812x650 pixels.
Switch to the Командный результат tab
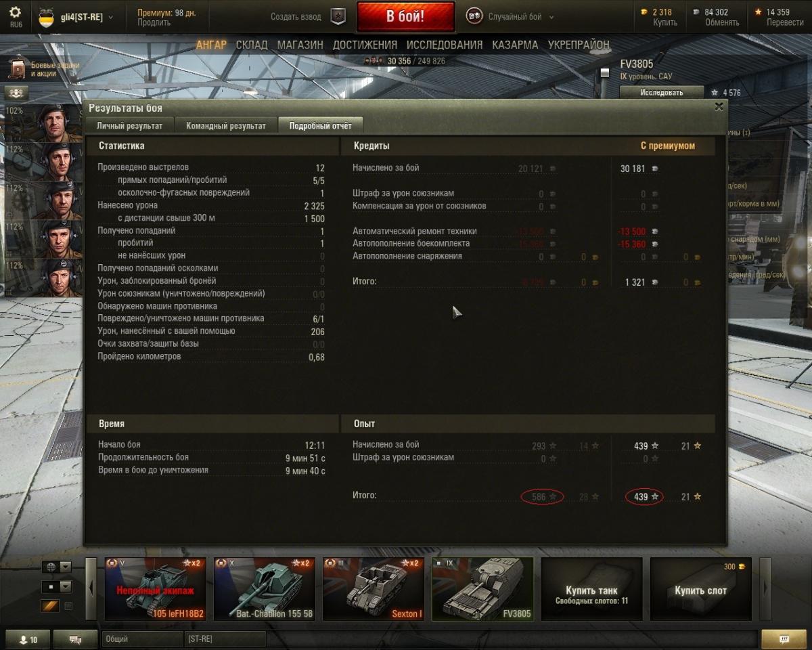[x=226, y=125]
